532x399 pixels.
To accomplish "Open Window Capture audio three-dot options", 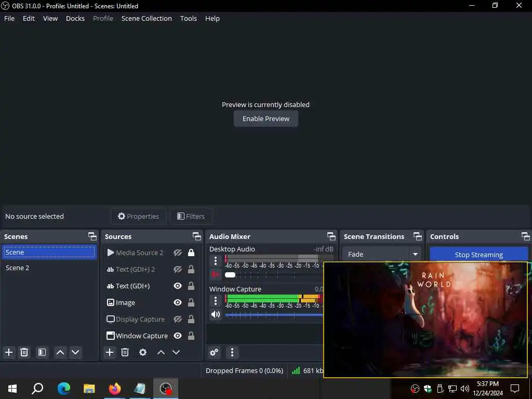I will (x=216, y=301).
